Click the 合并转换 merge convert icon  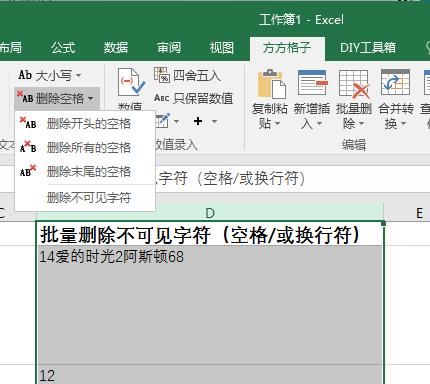395,83
